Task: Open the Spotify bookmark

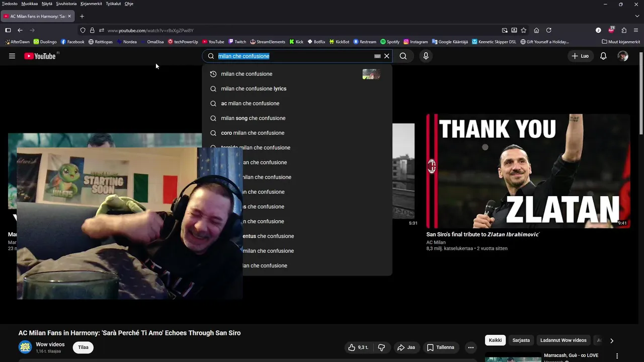Action: point(390,42)
